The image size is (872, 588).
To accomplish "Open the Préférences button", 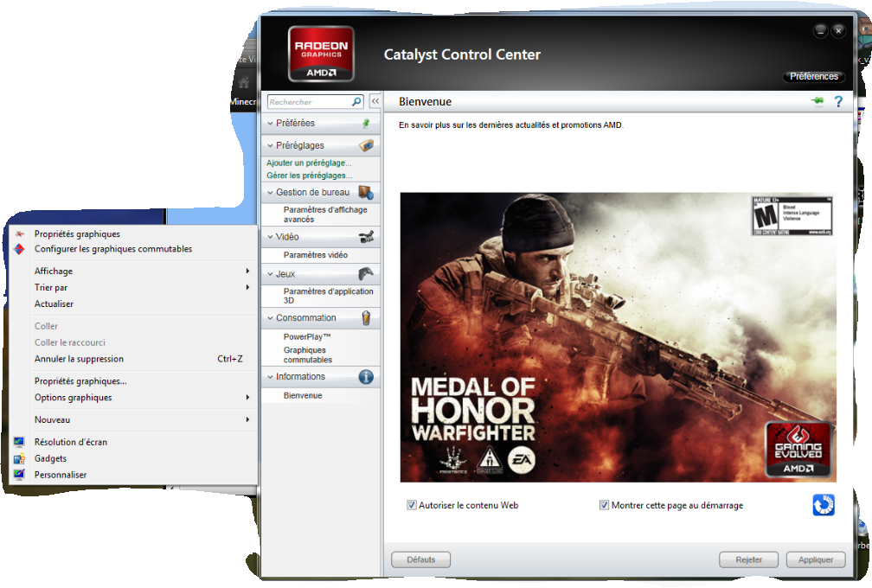I will (x=813, y=76).
